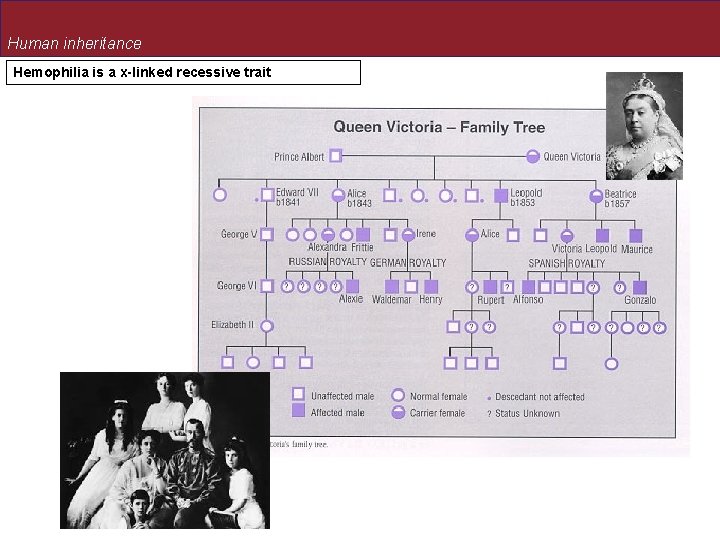720x540 pixels.
Task: Select the legend's Carrier female circle
Action: (398, 412)
